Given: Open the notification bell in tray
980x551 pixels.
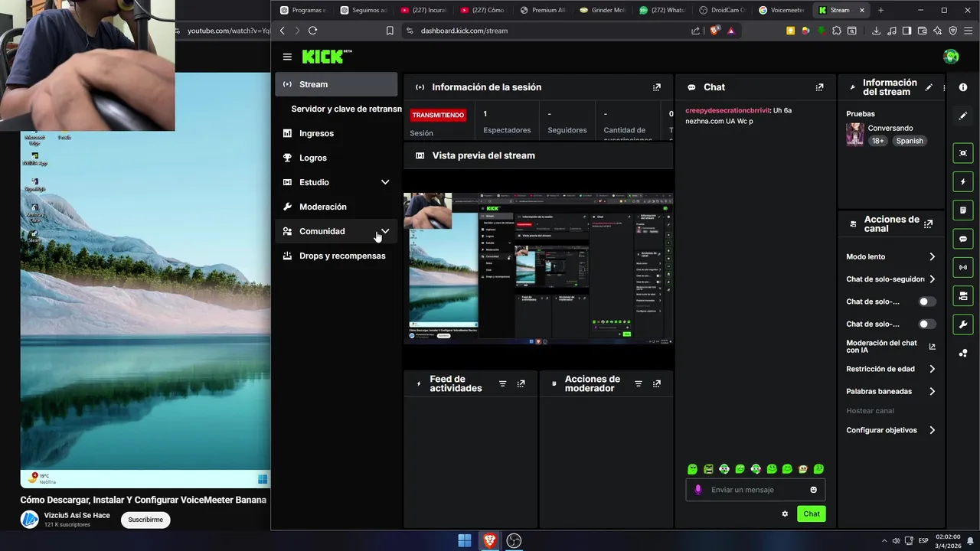Looking at the screenshot, I should click(x=970, y=541).
